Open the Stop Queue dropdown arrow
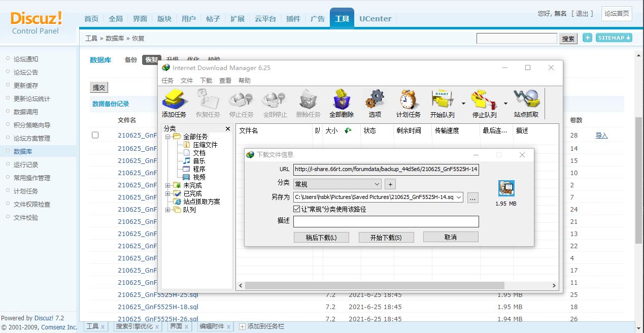644x333 pixels. (x=505, y=103)
